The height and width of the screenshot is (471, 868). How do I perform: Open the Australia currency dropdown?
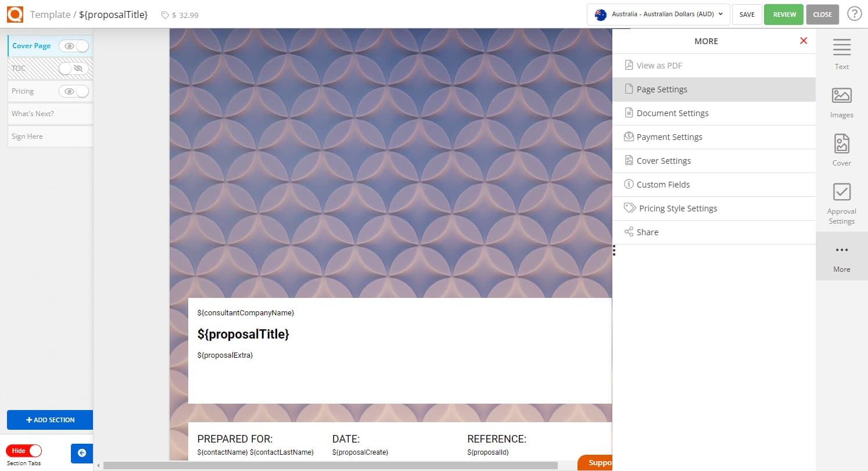pos(658,14)
